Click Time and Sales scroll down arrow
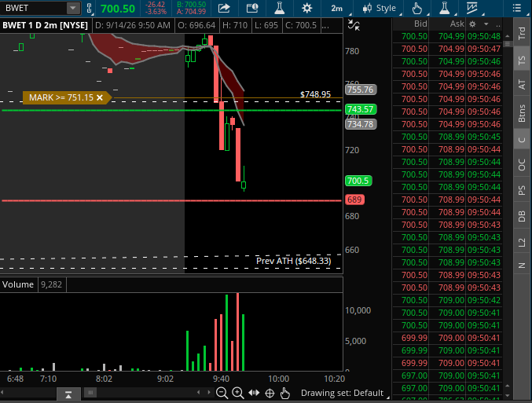The height and width of the screenshot is (403, 532). click(507, 396)
